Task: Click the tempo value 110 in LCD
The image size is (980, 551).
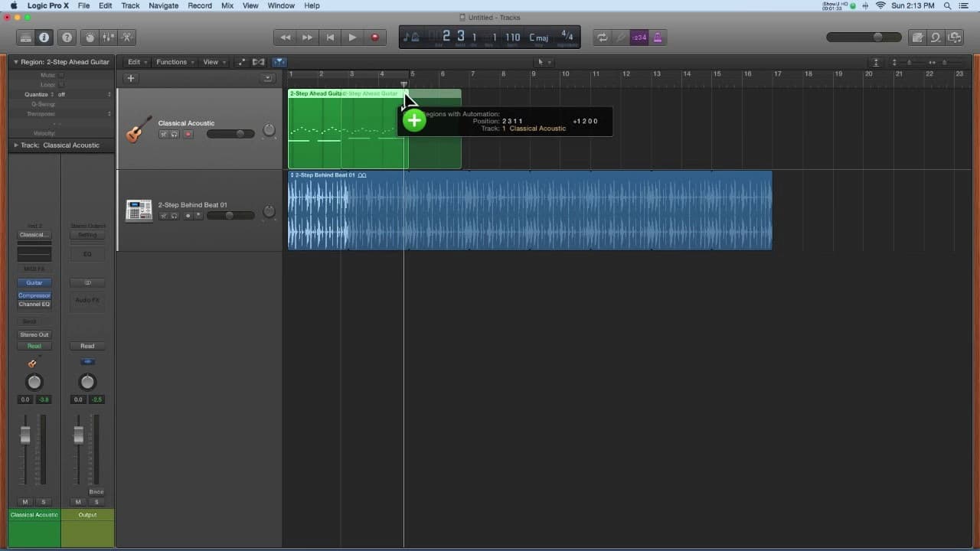Action: 513,37
